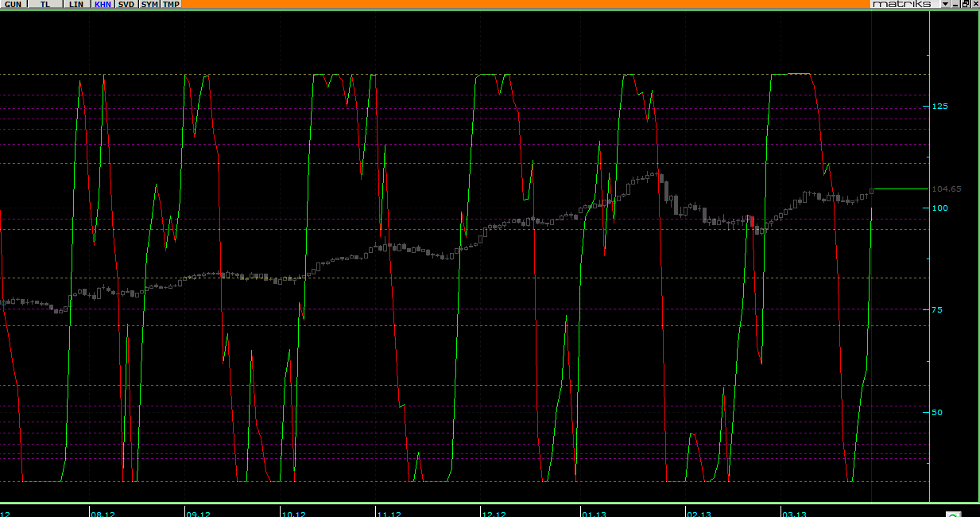Switch to the LIN scale tab

76,4
